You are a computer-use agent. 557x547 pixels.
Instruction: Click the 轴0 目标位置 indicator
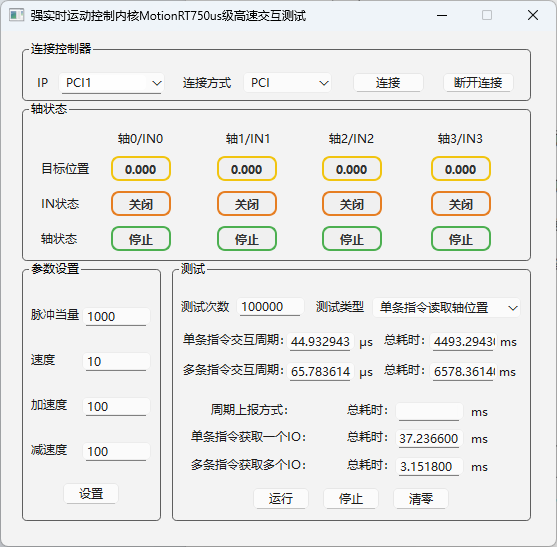coord(141,169)
